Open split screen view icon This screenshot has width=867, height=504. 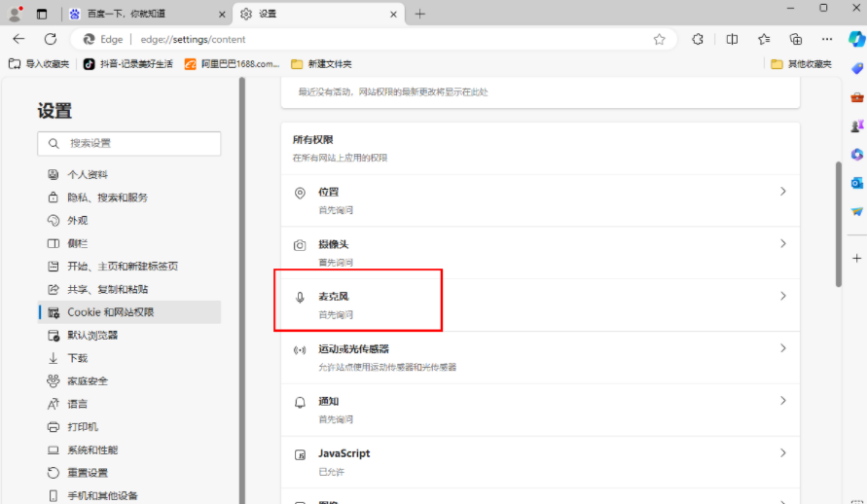coord(732,39)
